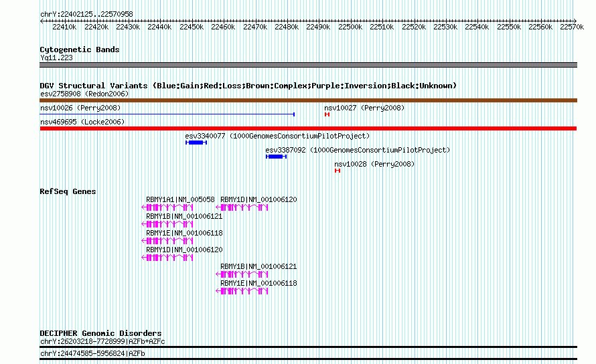The height and width of the screenshot is (364, 596).
Task: Open the DECIPHER Genomic Disorders track title
Action: [x=100, y=333]
